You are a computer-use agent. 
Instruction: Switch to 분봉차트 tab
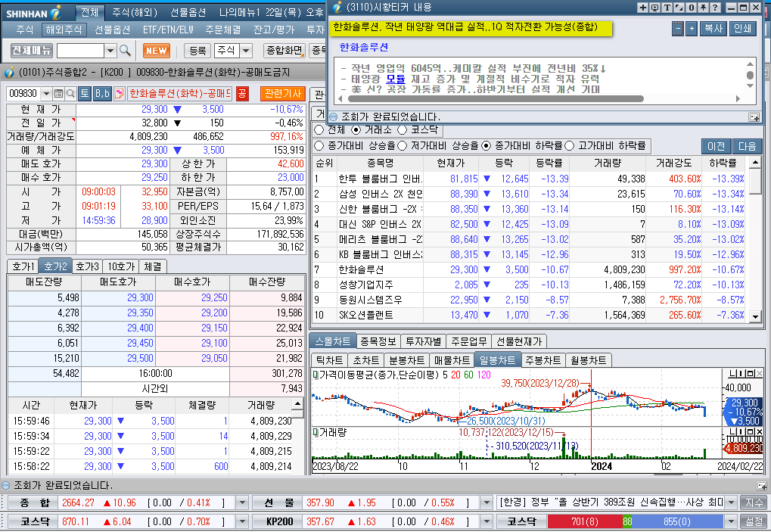(406, 360)
